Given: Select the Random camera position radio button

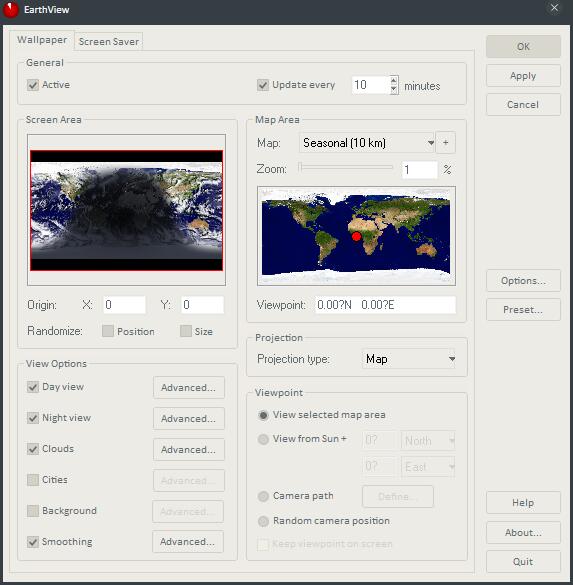Looking at the screenshot, I should tap(263, 521).
